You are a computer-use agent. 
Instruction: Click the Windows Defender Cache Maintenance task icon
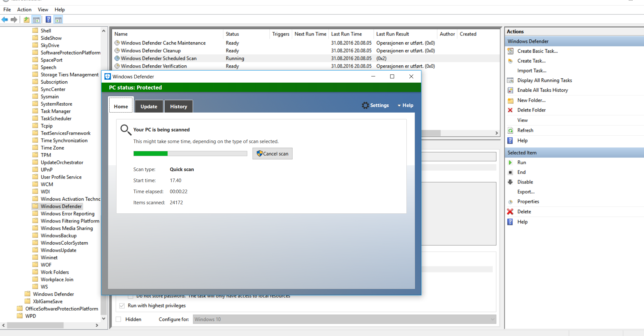point(117,43)
